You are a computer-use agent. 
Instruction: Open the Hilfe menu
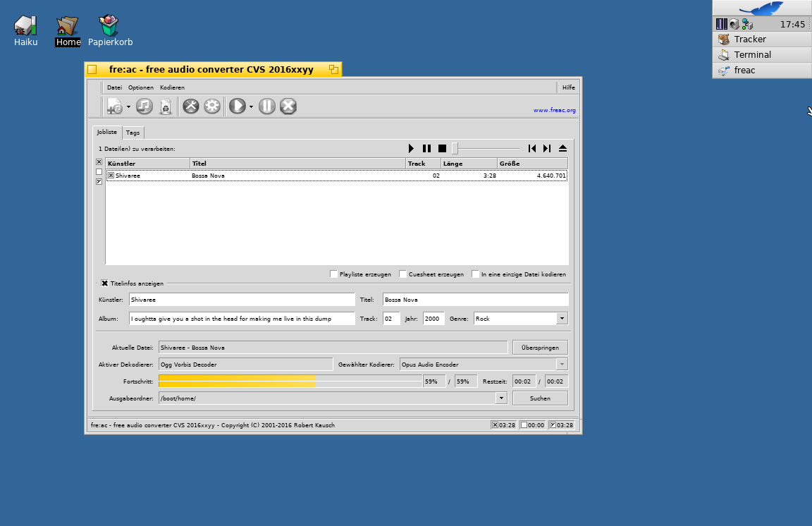(569, 87)
